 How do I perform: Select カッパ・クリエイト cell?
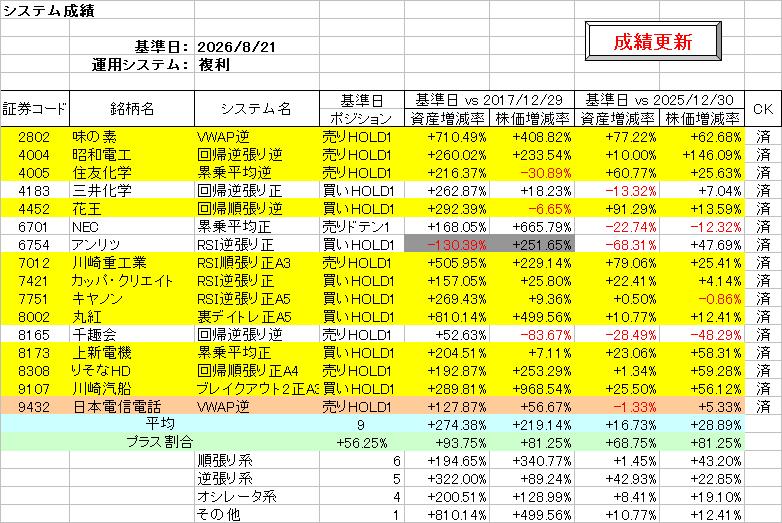132,281
